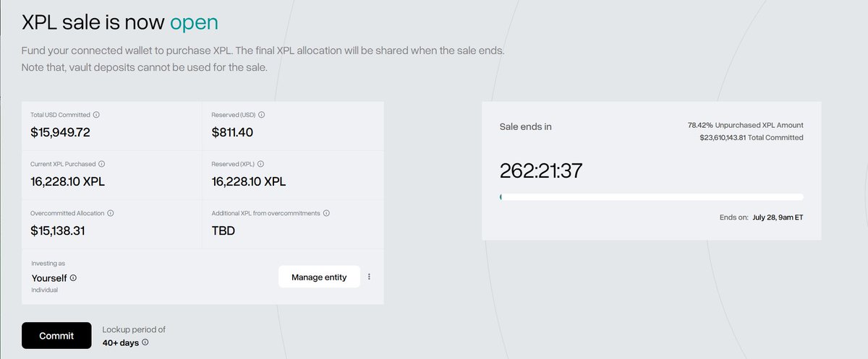This screenshot has height=359, width=868.
Task: Click info icon next to Total USD Committed
Action: coord(96,115)
